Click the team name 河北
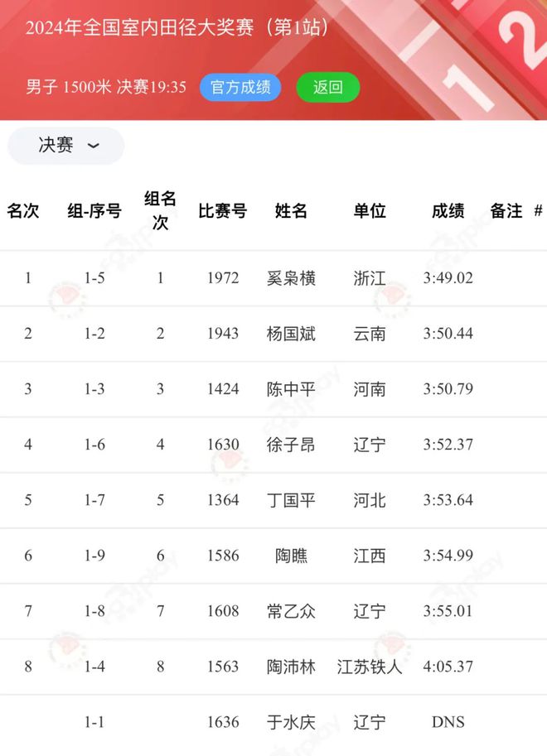 click(370, 500)
